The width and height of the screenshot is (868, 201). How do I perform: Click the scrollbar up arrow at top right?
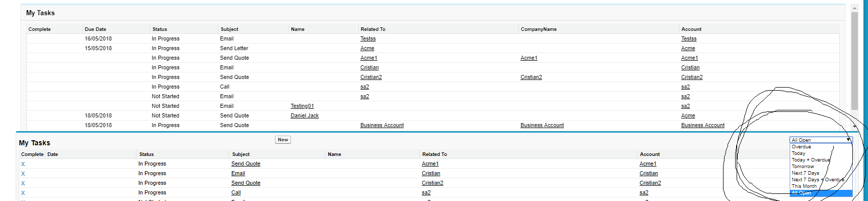(x=854, y=8)
